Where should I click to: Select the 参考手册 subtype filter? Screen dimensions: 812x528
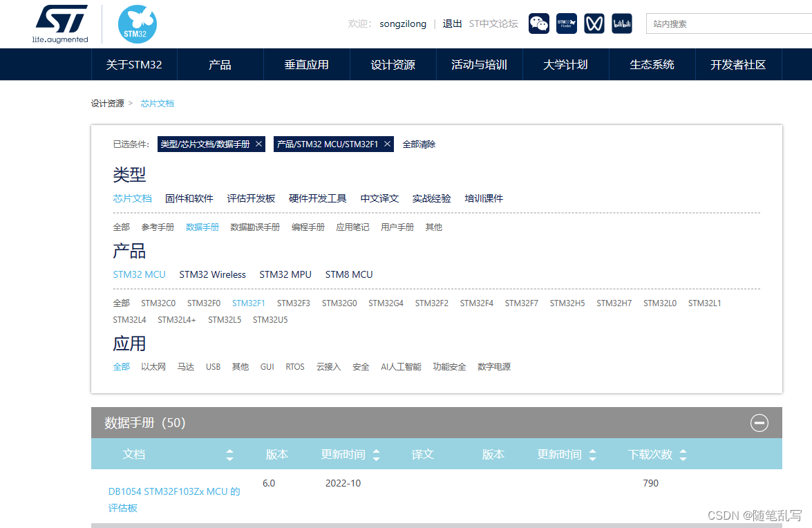pos(159,227)
